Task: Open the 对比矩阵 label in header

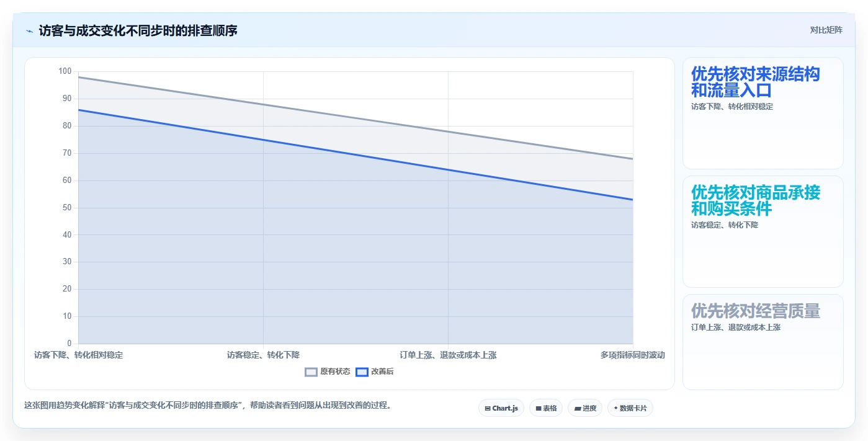Action: (826, 30)
